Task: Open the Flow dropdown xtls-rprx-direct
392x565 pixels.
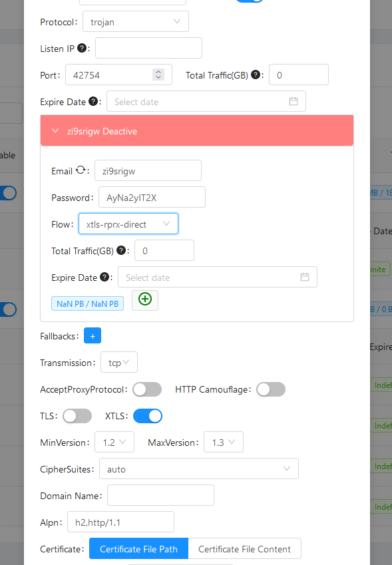Action: point(128,224)
